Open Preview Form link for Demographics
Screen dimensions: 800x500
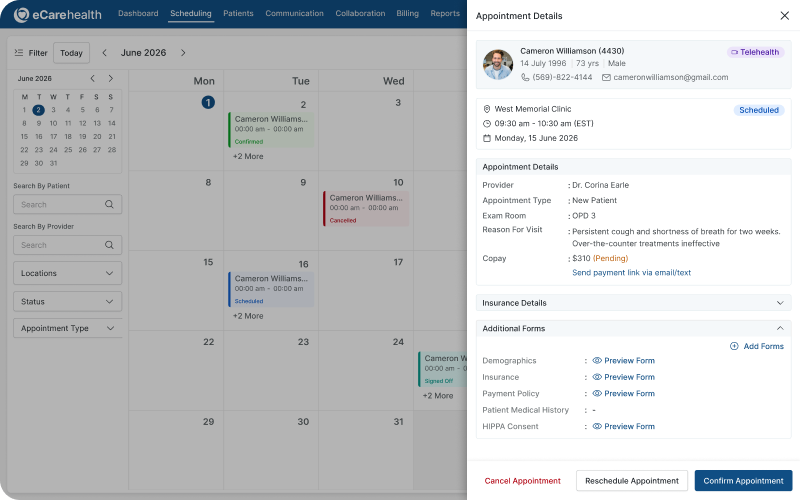point(629,361)
